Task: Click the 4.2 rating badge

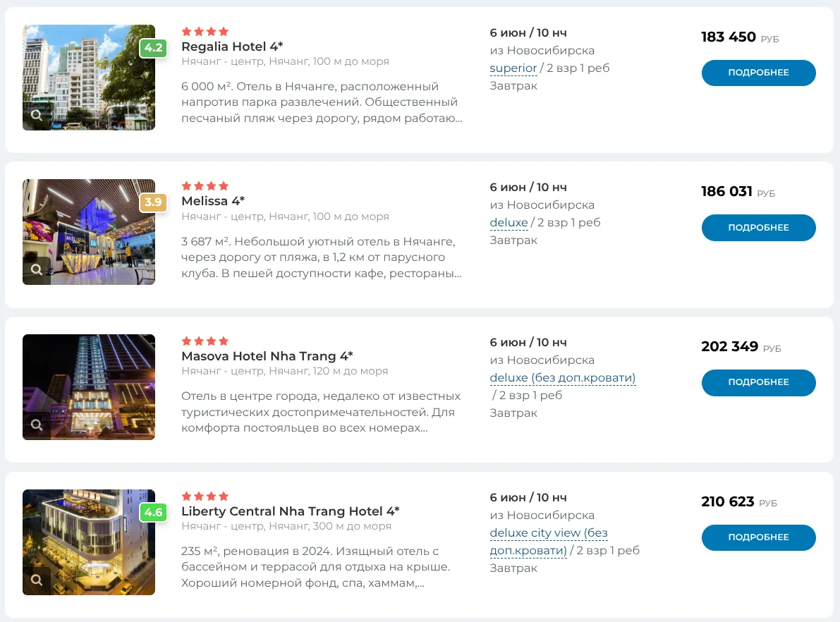Action: [153, 48]
